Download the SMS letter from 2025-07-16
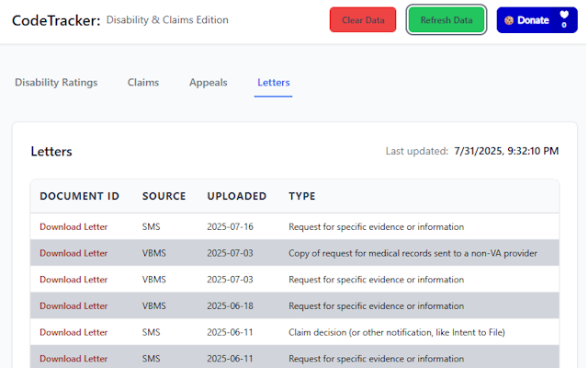Screen dimensions: 588x368 [73, 227]
